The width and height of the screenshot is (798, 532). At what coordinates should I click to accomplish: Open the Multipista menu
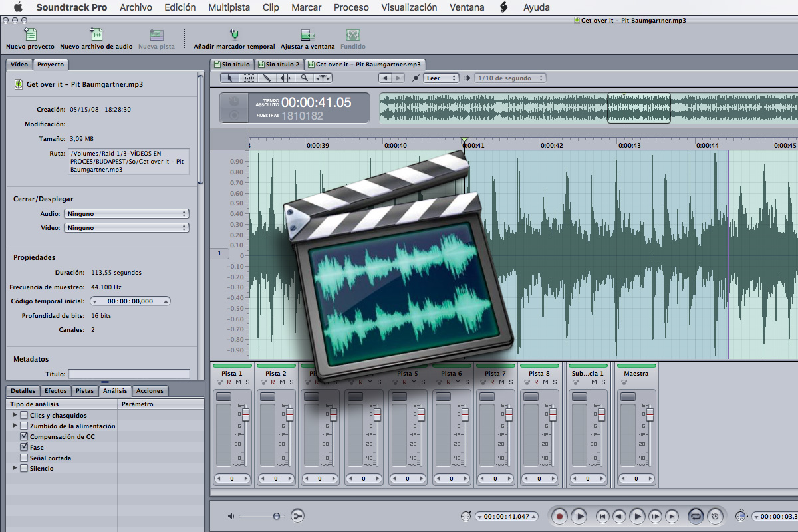click(x=229, y=7)
